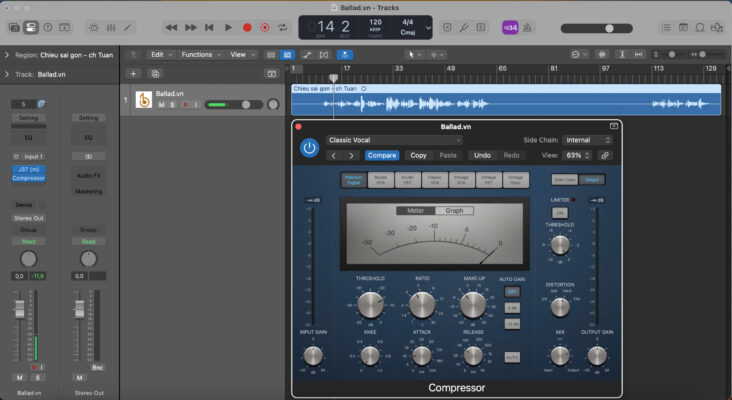Click the solid red Record button
Image resolution: width=732 pixels, height=400 pixels.
click(x=247, y=28)
